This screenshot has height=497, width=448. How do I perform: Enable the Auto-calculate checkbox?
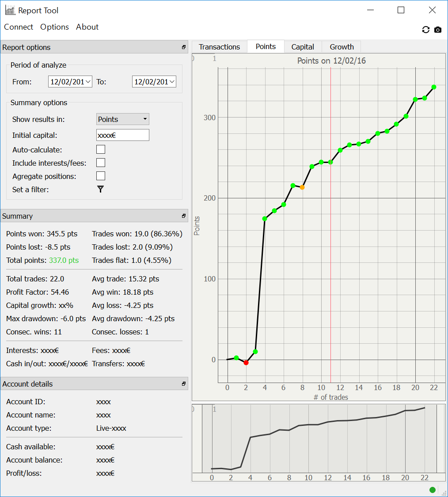(101, 150)
